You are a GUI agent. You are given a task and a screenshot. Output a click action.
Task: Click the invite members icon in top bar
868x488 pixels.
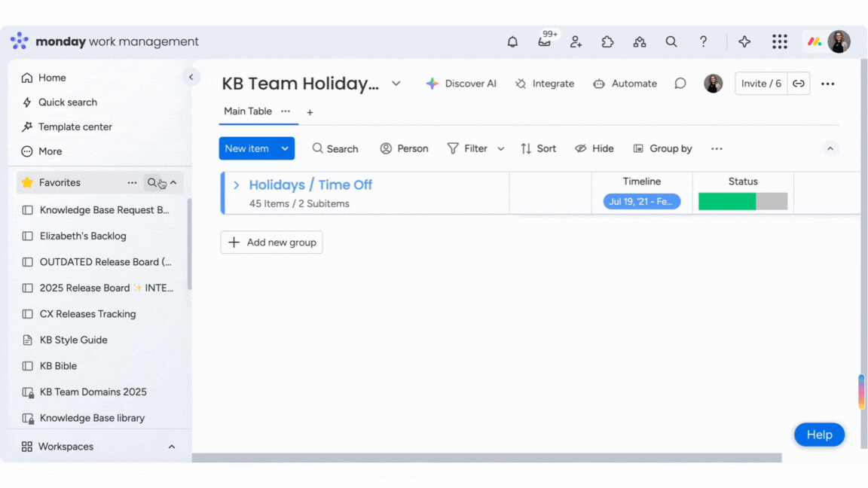(576, 41)
